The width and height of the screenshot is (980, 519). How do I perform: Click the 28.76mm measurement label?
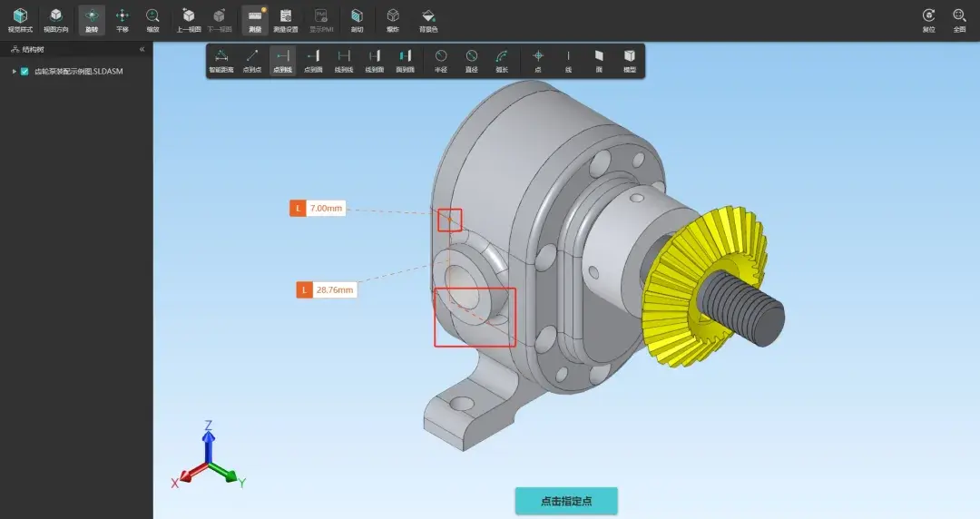tap(327, 290)
